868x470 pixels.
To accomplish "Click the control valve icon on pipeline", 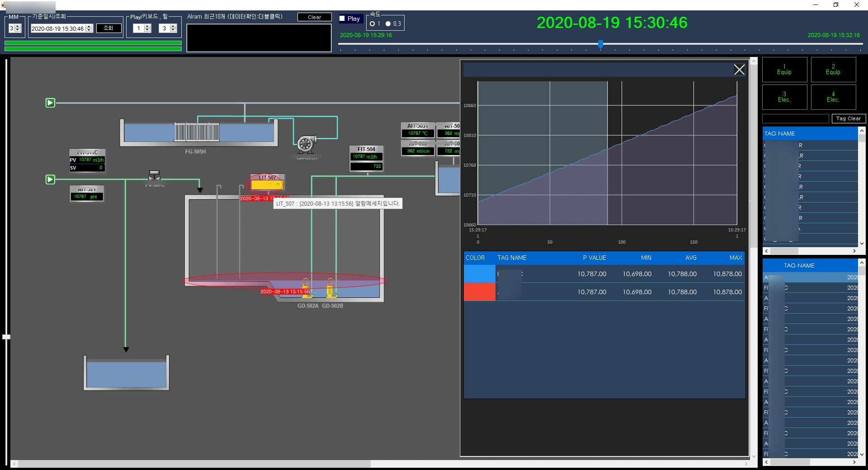I will tap(154, 175).
